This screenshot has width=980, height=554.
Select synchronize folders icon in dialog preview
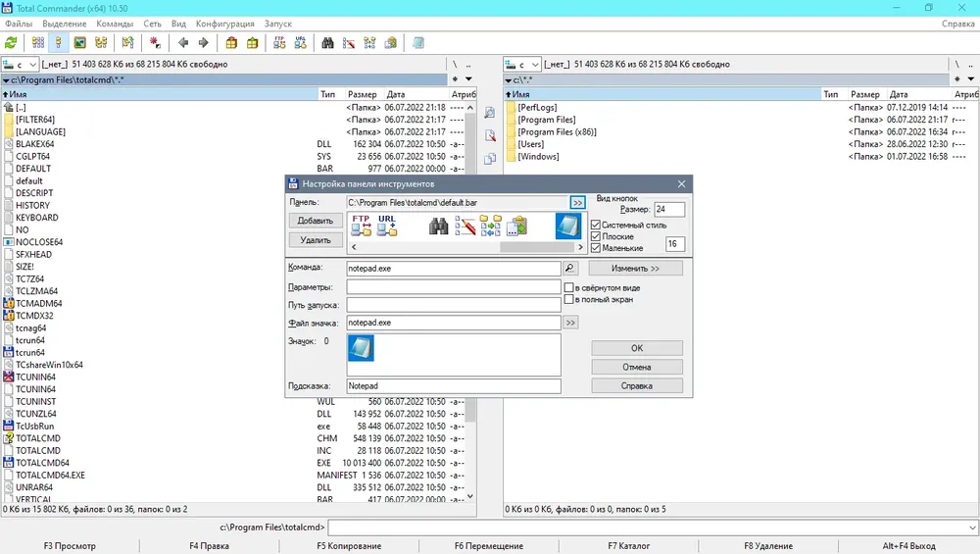point(491,226)
